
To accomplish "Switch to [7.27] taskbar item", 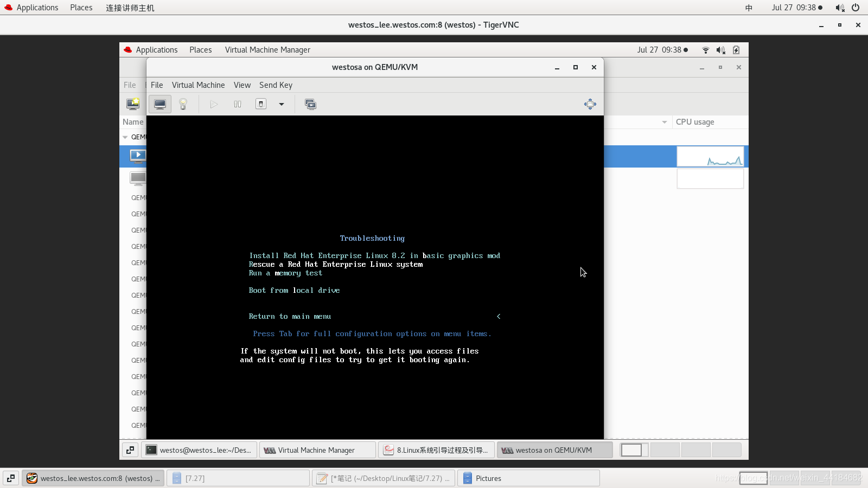I will pos(238,478).
